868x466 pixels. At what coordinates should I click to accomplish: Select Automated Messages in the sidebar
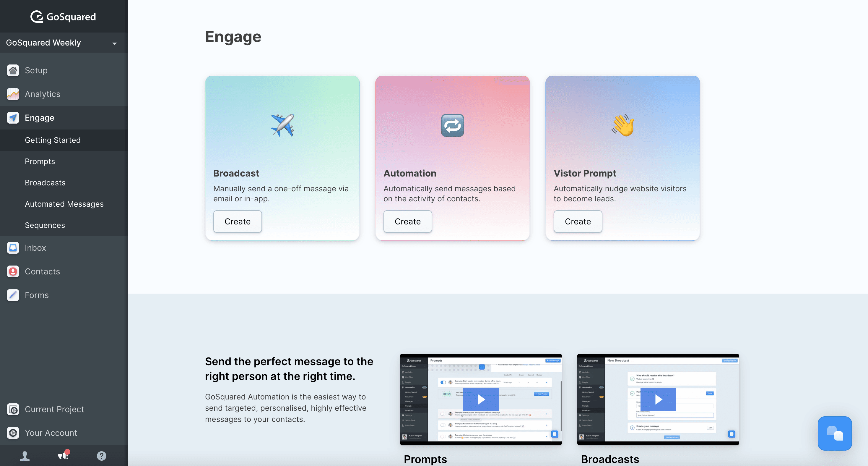[64, 204]
